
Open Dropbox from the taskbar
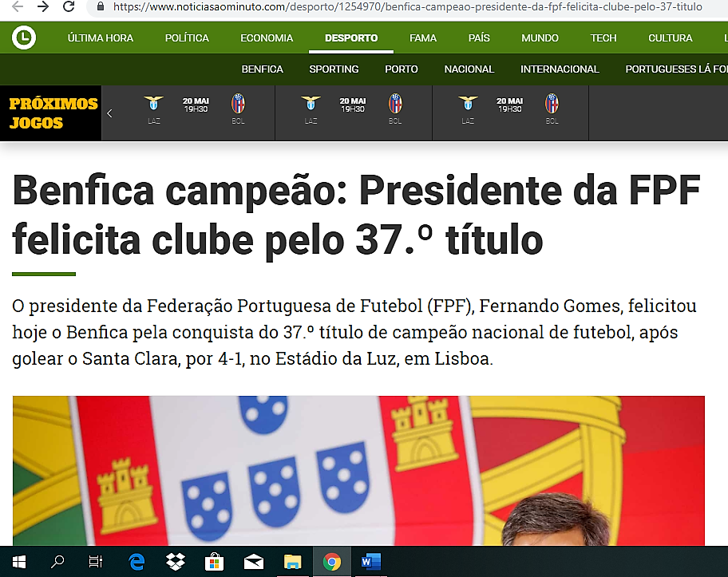pyautogui.click(x=176, y=562)
